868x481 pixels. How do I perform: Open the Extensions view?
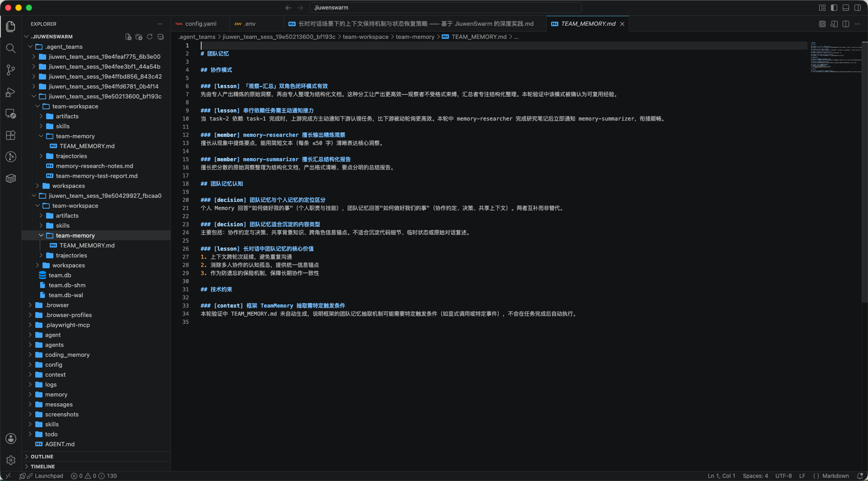11,135
